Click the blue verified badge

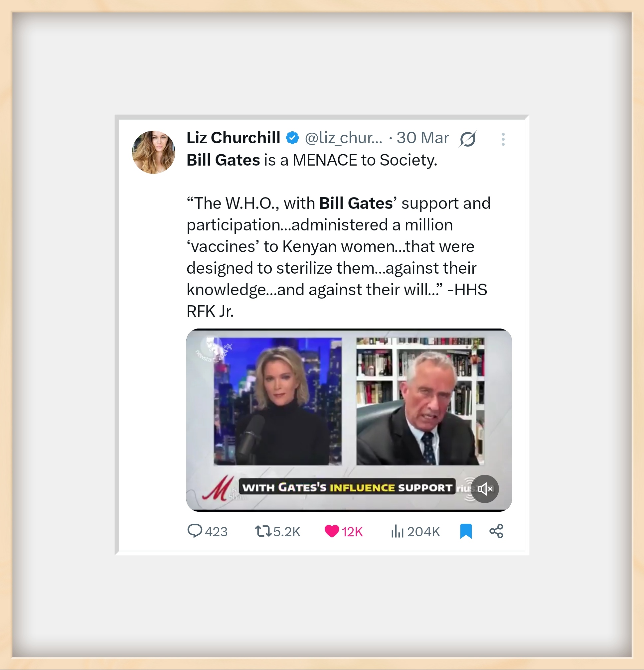pyautogui.click(x=292, y=138)
